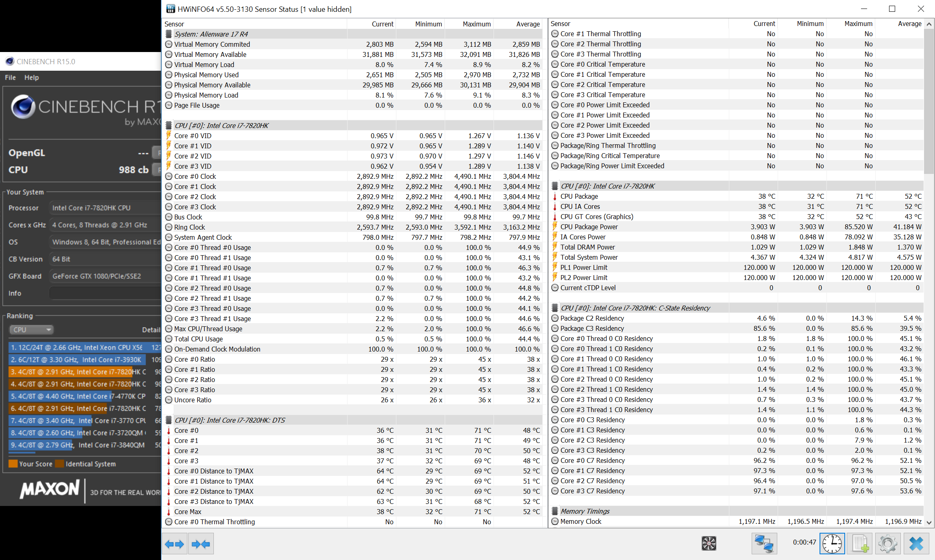Select ranking entry 12C/24T Intel Xeon
This screenshot has width=935, height=560.
click(85, 347)
